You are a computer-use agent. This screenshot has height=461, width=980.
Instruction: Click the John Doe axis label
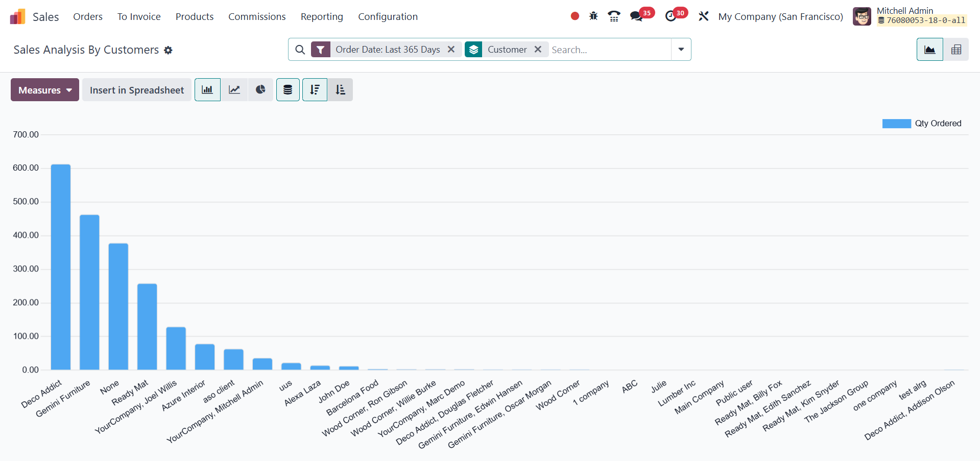point(334,391)
